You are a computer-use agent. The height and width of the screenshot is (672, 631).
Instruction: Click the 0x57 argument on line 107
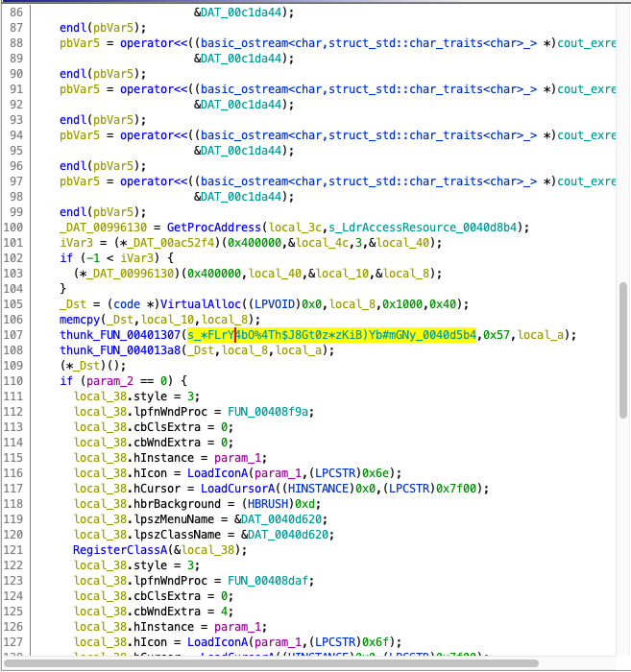[497, 334]
